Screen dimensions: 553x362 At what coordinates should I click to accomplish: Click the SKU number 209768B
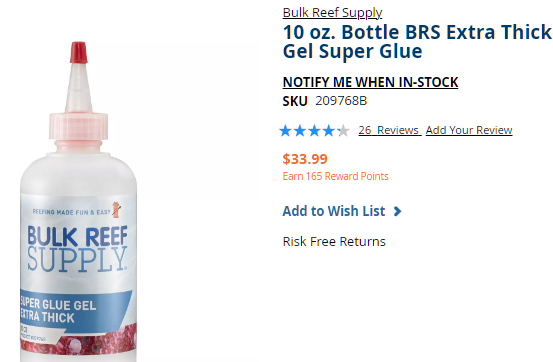click(x=341, y=101)
